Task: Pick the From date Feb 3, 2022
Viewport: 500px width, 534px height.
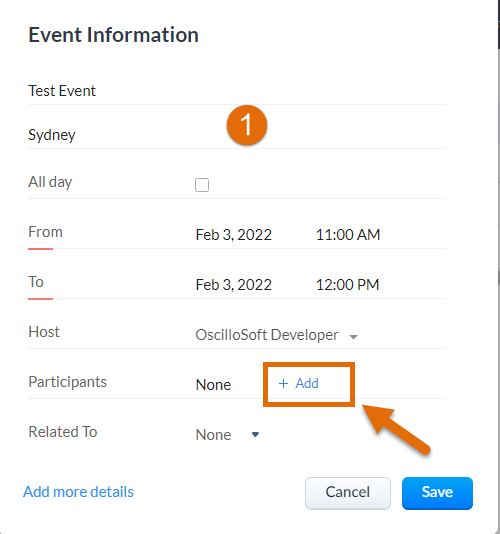Action: (x=234, y=235)
